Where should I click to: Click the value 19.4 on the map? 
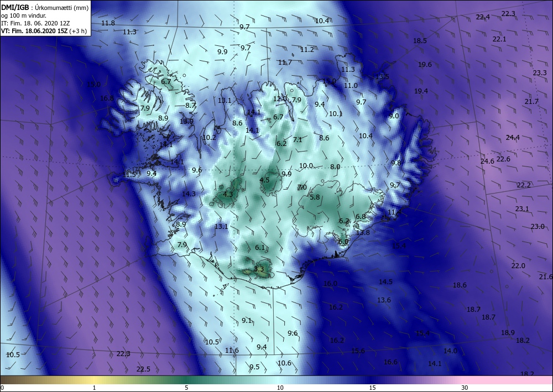tap(421, 91)
